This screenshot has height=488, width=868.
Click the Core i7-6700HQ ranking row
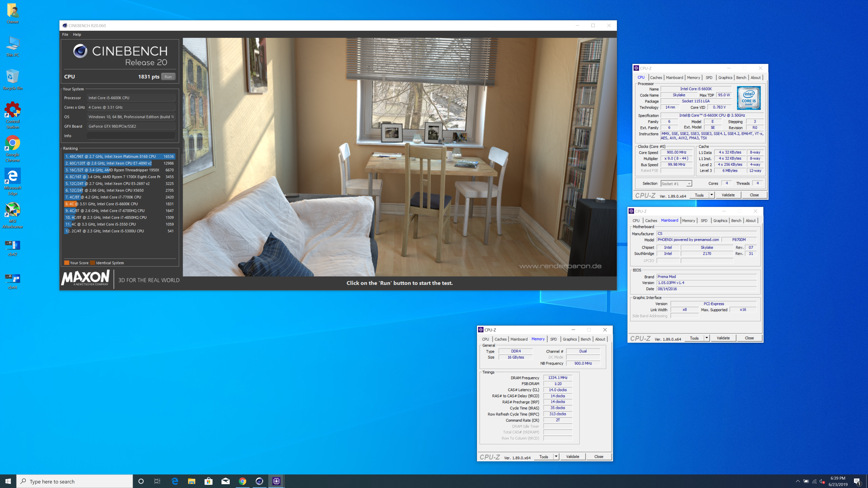pyautogui.click(x=120, y=211)
